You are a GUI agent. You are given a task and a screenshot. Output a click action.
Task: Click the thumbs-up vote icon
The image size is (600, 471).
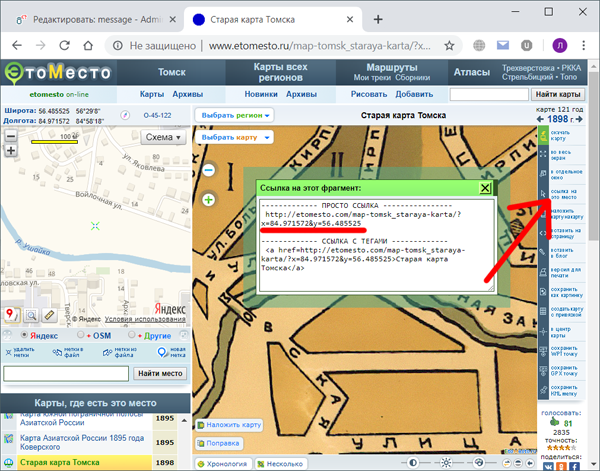point(554,422)
